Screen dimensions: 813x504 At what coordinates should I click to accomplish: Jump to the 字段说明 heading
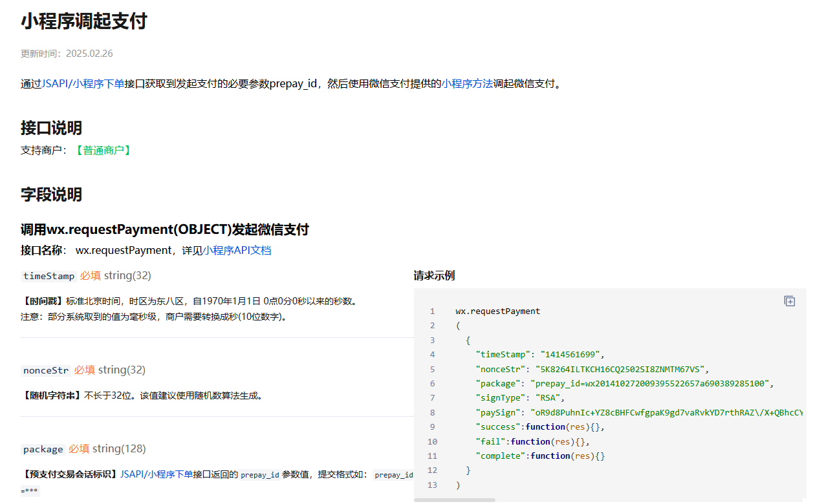tap(51, 194)
